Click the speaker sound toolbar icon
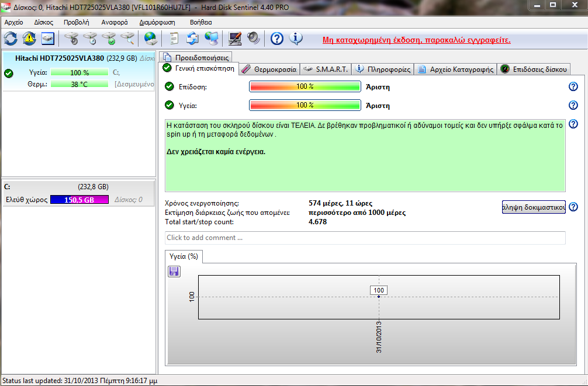The image size is (588, 386). pos(254,38)
